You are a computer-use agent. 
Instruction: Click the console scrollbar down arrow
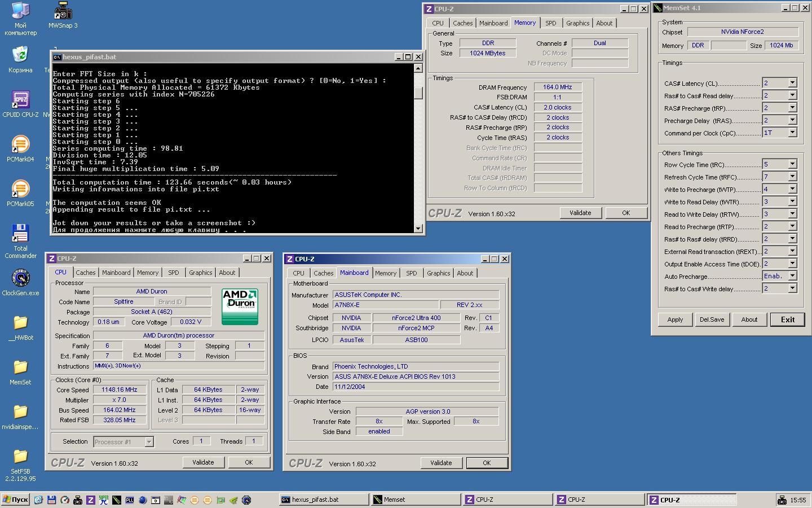click(x=418, y=228)
